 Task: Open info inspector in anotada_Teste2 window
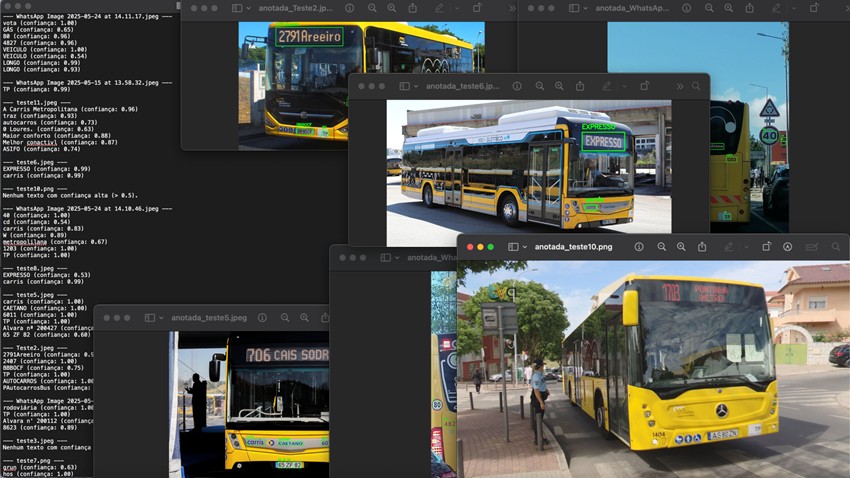pyautogui.click(x=350, y=8)
